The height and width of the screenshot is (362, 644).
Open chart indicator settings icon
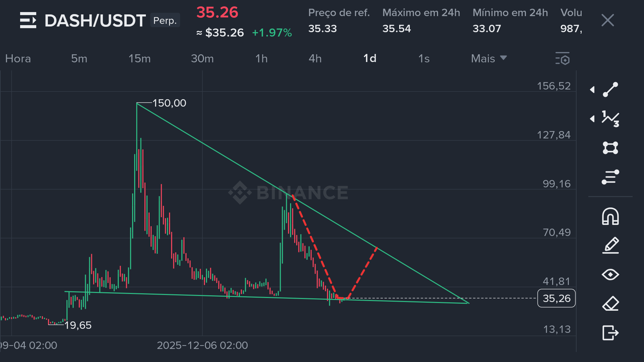coord(562,59)
